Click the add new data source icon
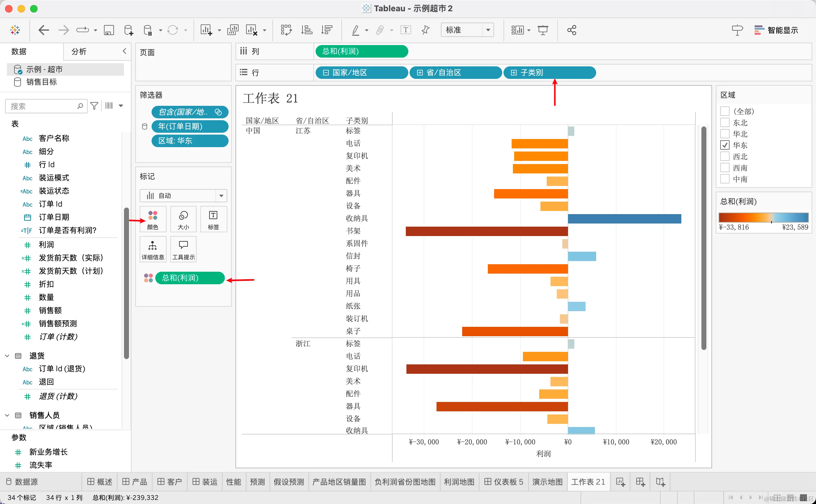The height and width of the screenshot is (504, 816). [x=128, y=30]
